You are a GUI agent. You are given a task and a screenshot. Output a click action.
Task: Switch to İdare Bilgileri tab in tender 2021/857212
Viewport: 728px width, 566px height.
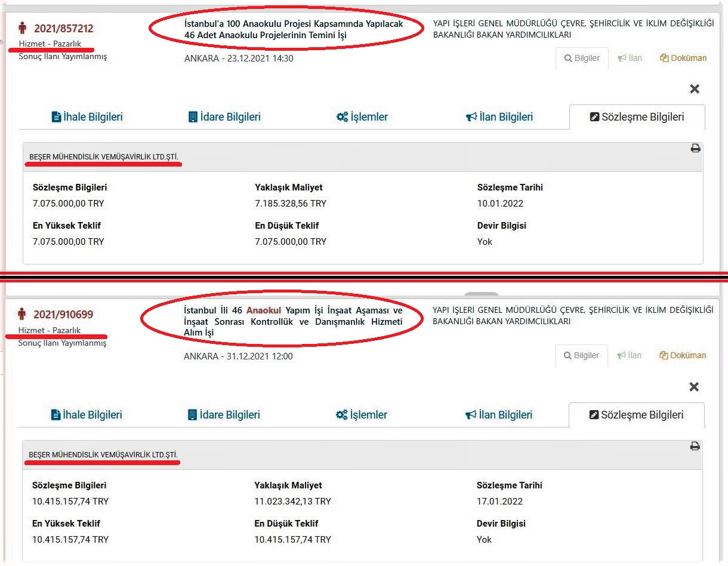(224, 117)
